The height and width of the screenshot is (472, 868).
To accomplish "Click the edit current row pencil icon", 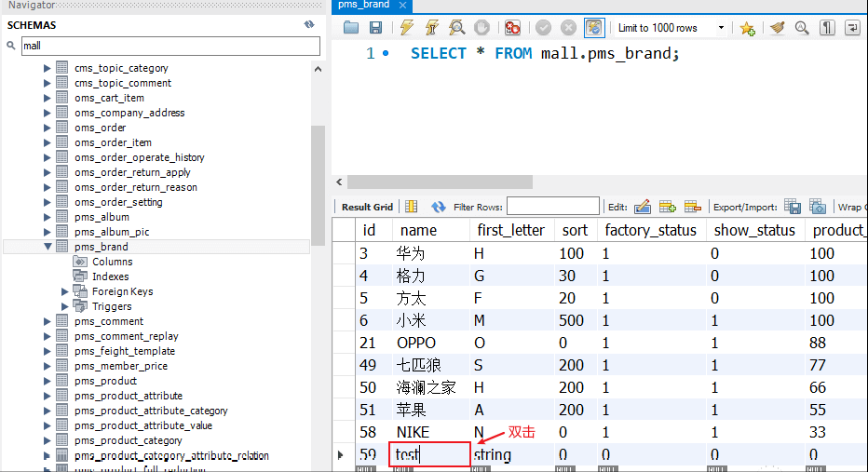I will [x=642, y=207].
